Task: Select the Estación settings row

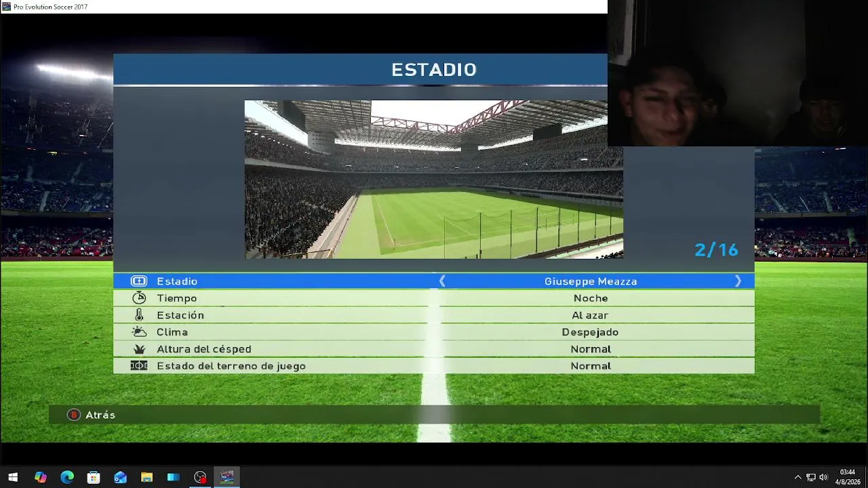Action: coord(434,315)
